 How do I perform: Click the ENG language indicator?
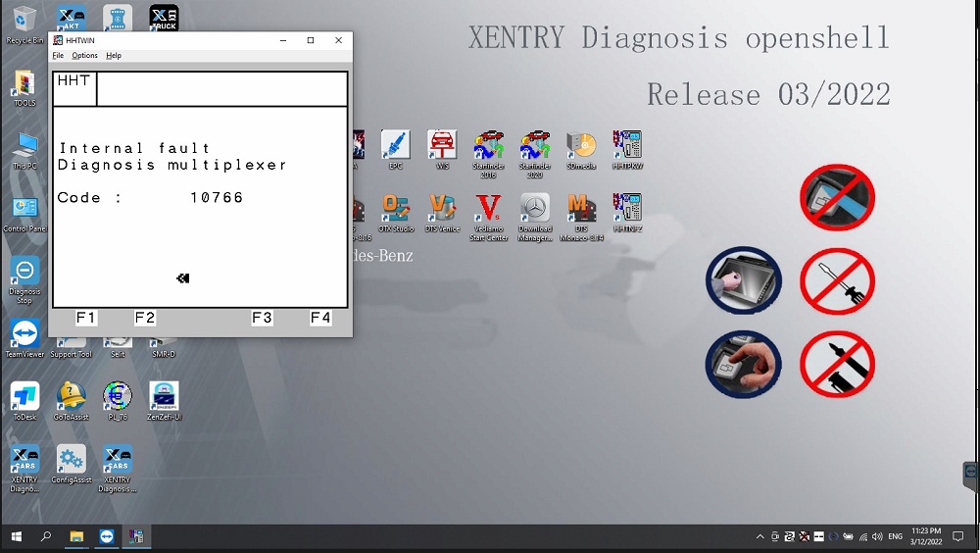[896, 536]
